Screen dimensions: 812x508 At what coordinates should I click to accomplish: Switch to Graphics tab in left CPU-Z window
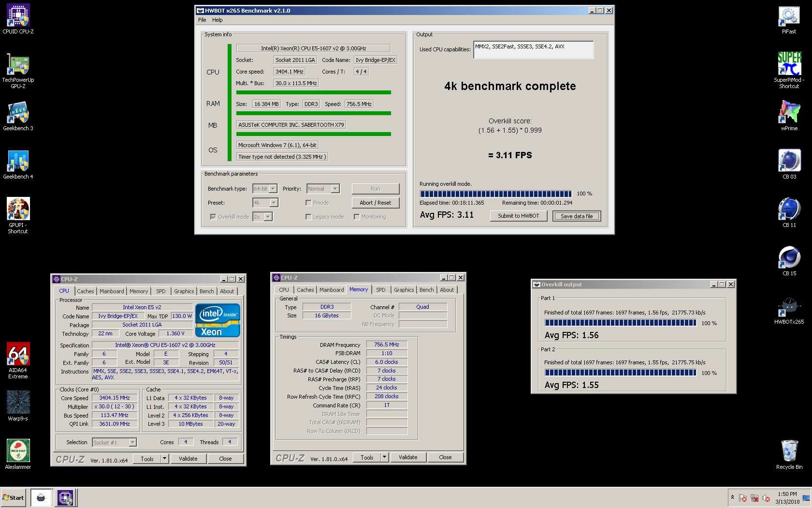pyautogui.click(x=184, y=291)
